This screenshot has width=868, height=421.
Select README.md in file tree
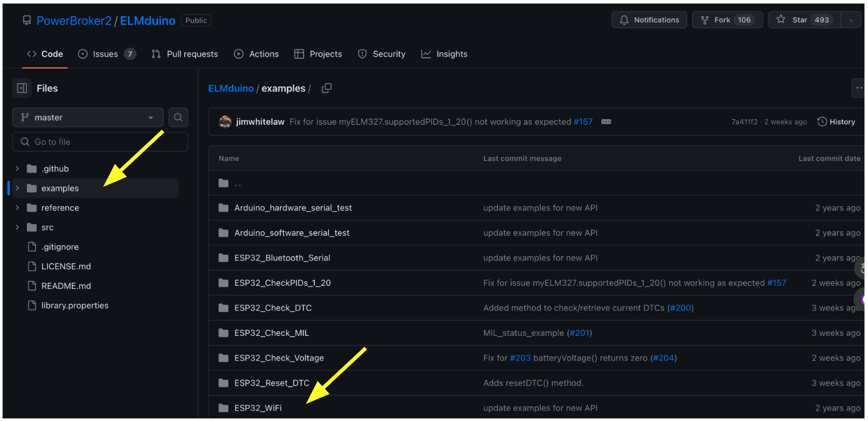coord(66,286)
